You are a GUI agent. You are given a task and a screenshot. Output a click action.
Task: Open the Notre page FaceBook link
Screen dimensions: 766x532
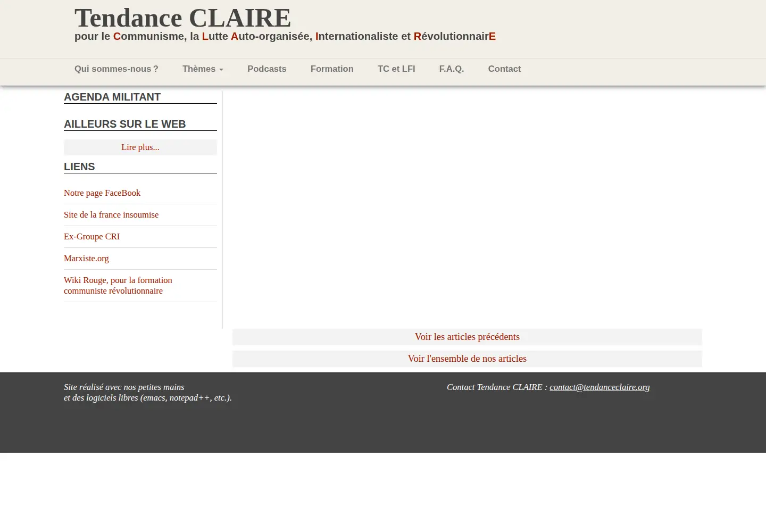click(102, 193)
